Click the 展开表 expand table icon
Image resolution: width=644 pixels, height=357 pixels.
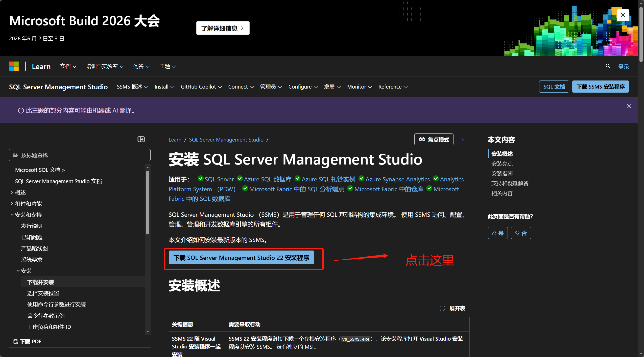(x=442, y=308)
